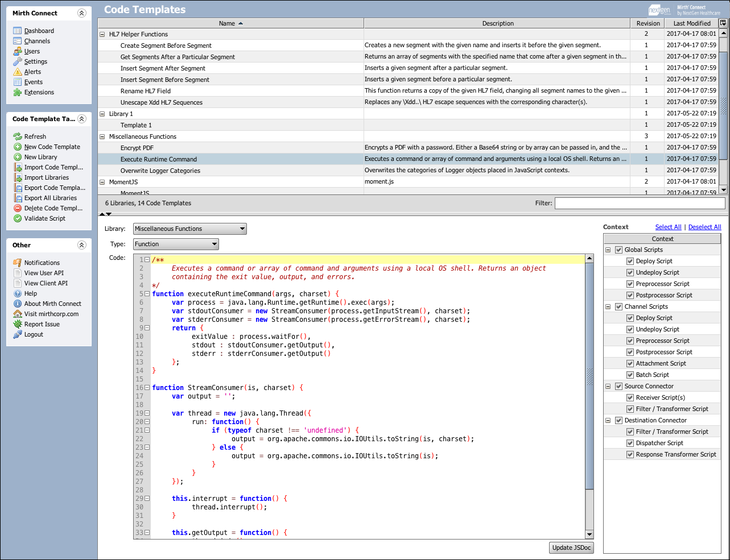Click Export All Libraries icon
The image size is (730, 560).
[x=18, y=198]
